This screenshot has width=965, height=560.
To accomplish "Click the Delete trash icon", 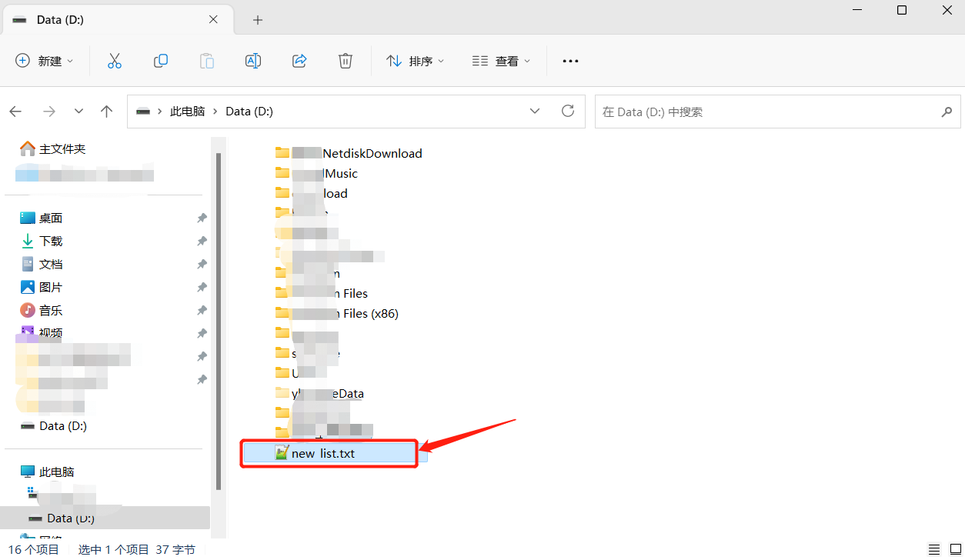I will (346, 61).
